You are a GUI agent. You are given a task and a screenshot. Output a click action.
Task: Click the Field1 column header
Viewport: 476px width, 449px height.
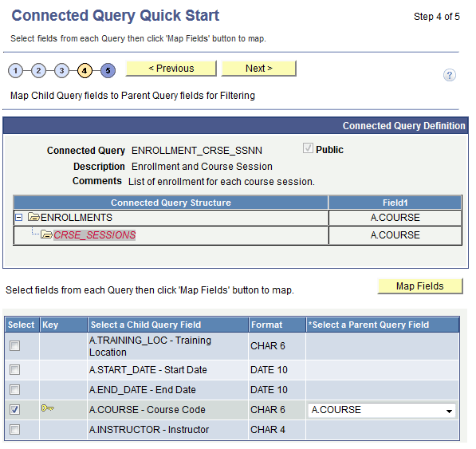(395, 203)
